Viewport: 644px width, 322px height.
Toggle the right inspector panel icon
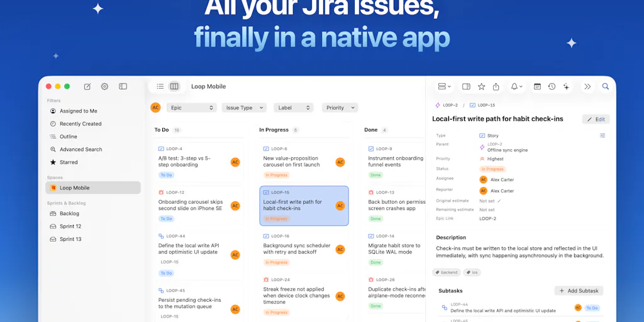[x=466, y=86]
